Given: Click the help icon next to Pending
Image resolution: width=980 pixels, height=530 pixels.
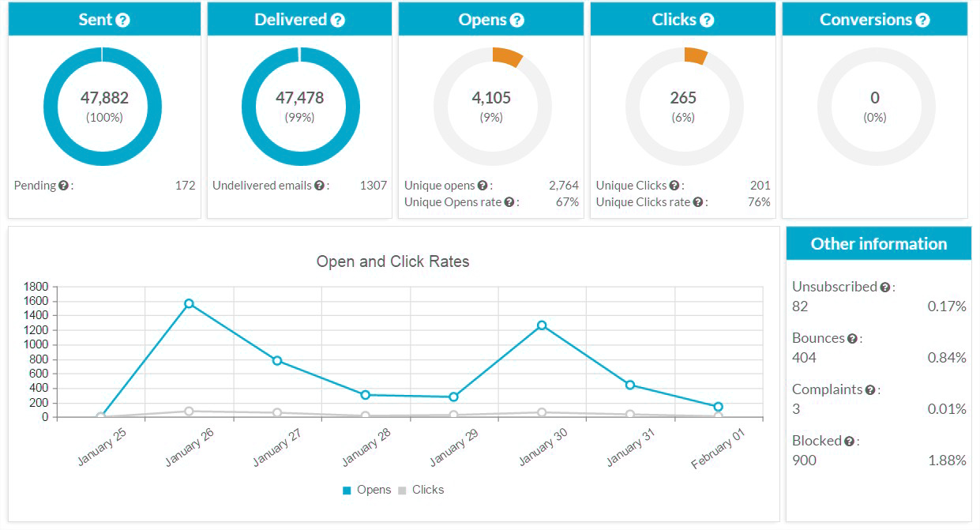Looking at the screenshot, I should pyautogui.click(x=63, y=186).
